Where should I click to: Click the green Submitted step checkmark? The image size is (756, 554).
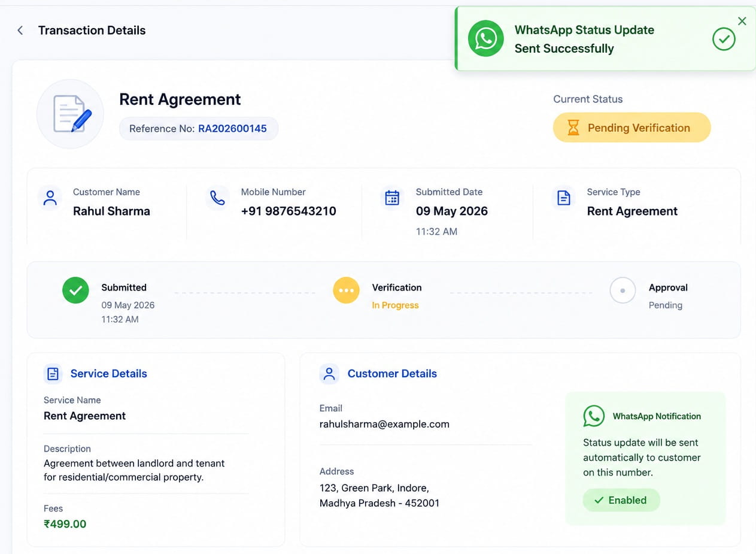75,290
